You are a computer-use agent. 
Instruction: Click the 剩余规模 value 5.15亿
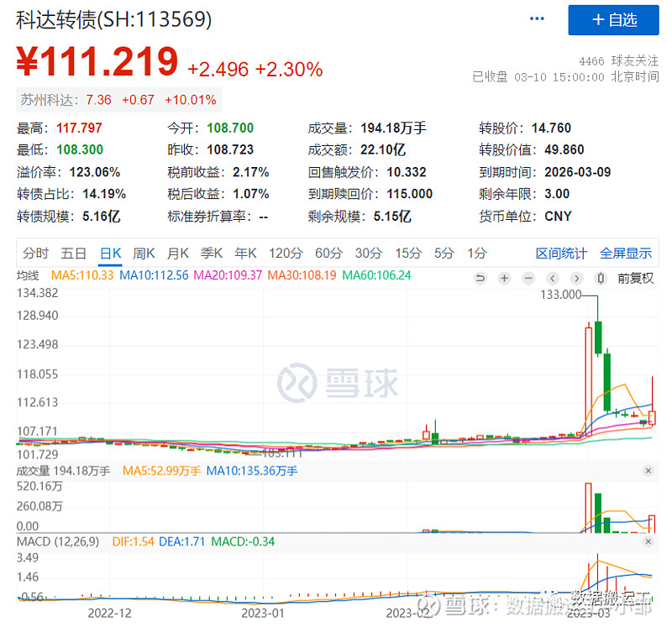392,217
